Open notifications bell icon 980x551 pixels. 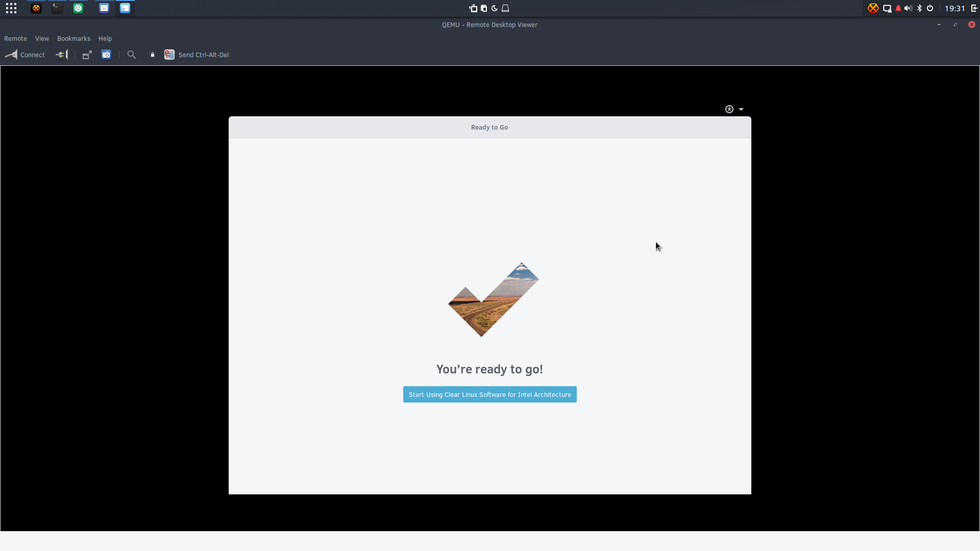(898, 8)
